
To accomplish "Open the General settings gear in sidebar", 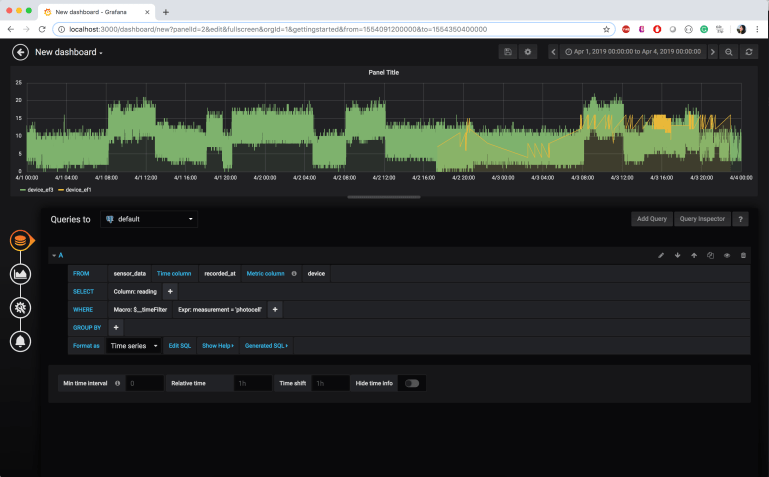I will 19,308.
